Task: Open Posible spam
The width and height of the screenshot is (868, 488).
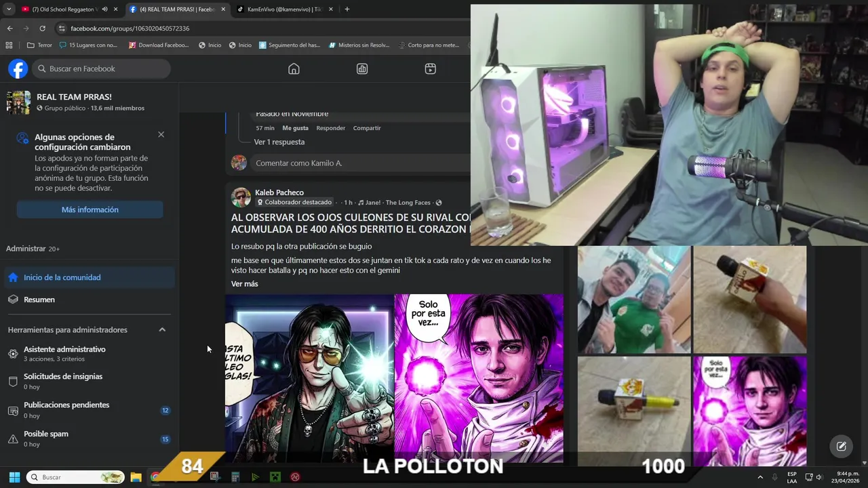Action: (x=90, y=439)
